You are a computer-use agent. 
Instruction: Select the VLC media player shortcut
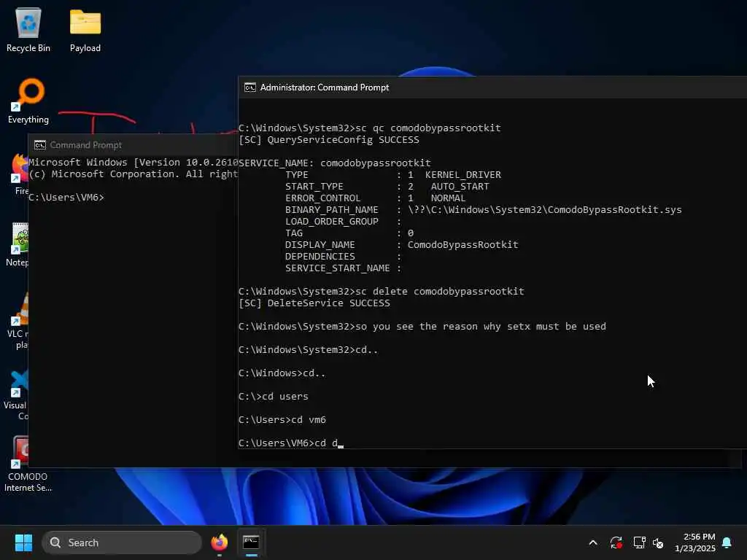point(18,320)
